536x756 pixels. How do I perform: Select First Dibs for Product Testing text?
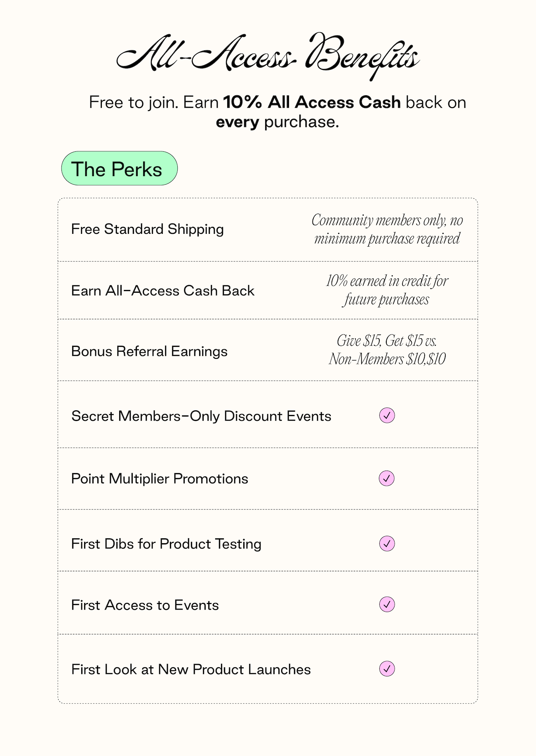166,544
